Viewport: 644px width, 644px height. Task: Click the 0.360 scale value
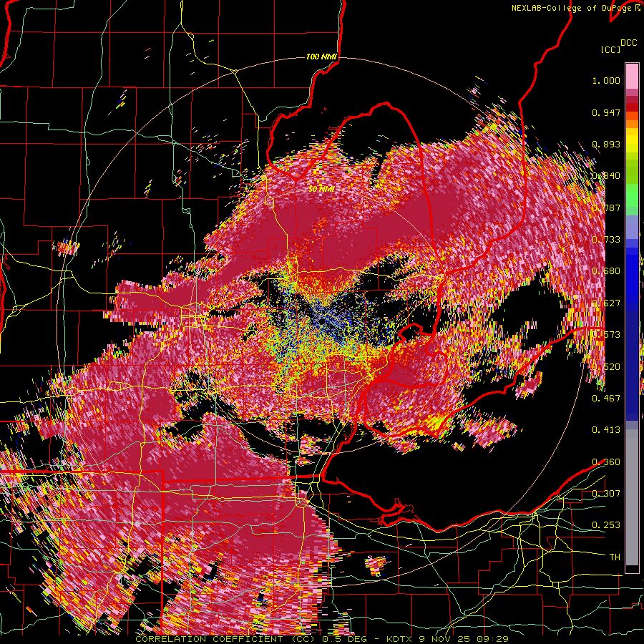point(606,462)
